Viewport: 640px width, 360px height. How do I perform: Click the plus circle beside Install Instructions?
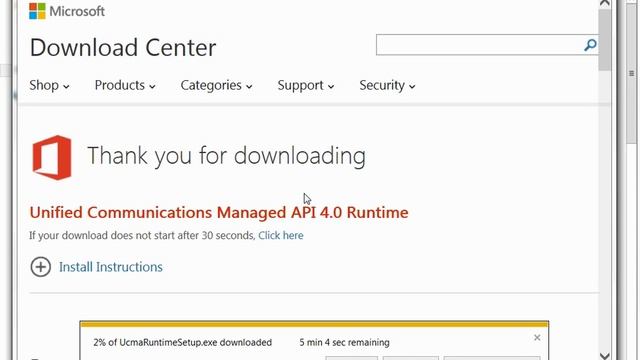pyautogui.click(x=41, y=267)
